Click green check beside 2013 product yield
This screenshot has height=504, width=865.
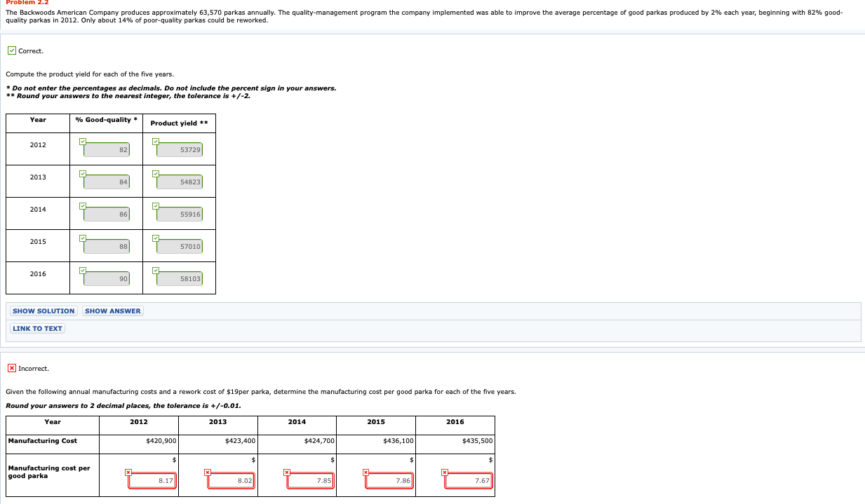click(156, 174)
